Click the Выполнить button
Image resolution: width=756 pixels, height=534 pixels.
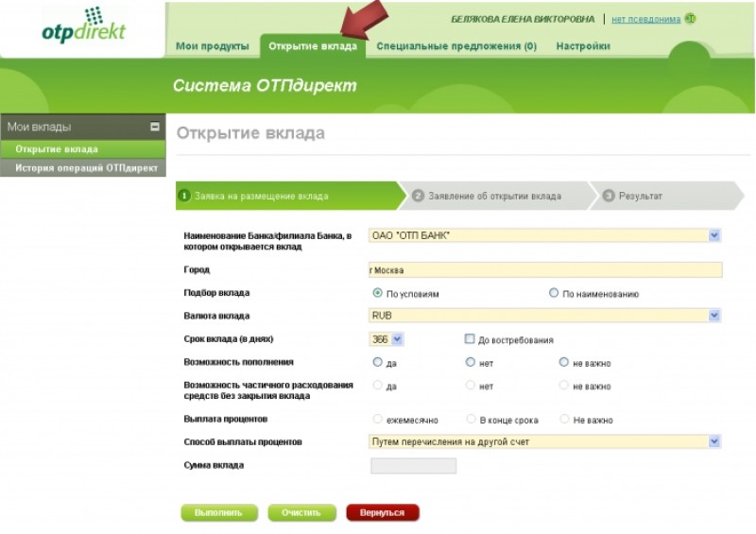pos(219,513)
